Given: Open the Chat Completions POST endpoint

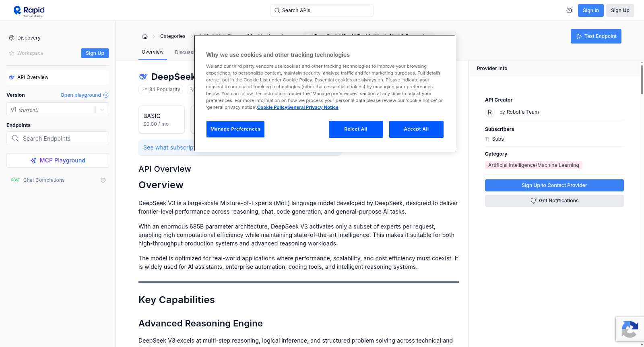Looking at the screenshot, I should (x=58, y=180).
